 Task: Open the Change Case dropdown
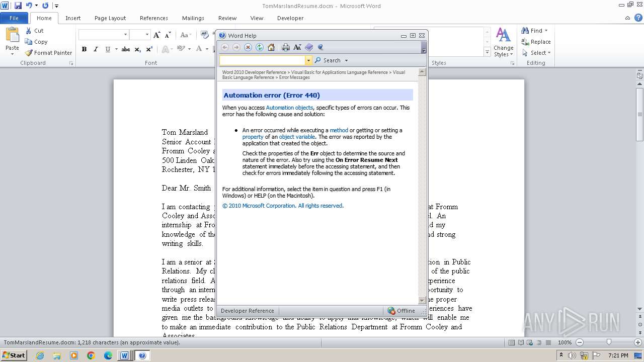click(x=185, y=35)
